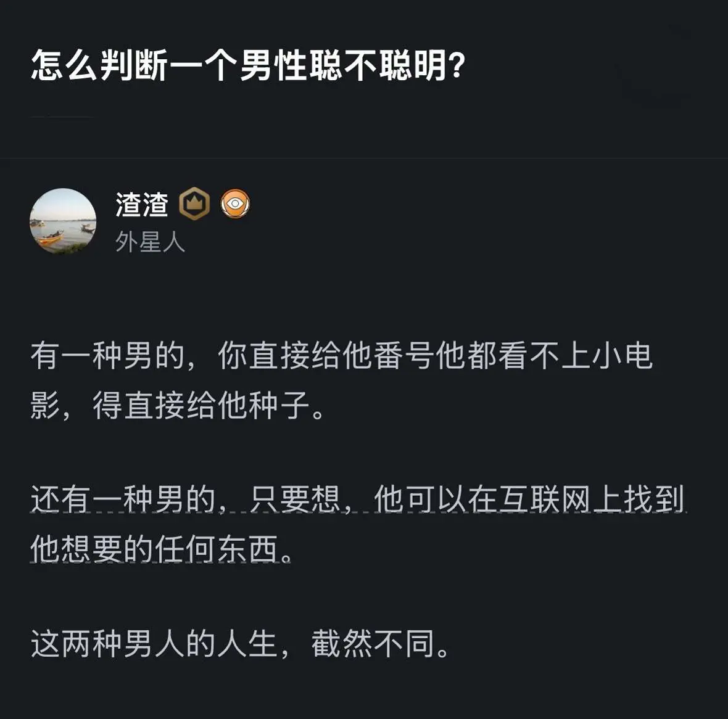
Task: Open the author's boat photo avatar
Action: pyautogui.click(x=63, y=221)
